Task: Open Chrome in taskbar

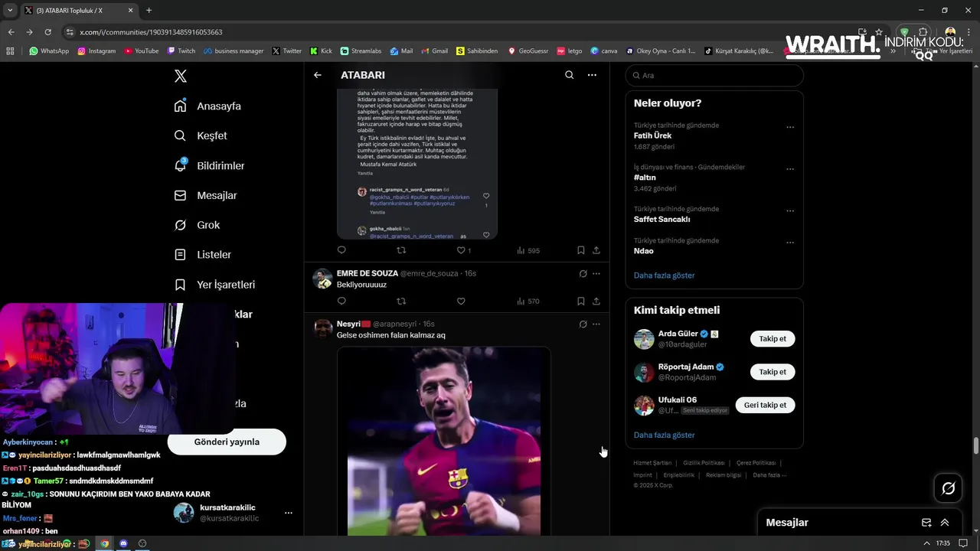Action: point(105,543)
